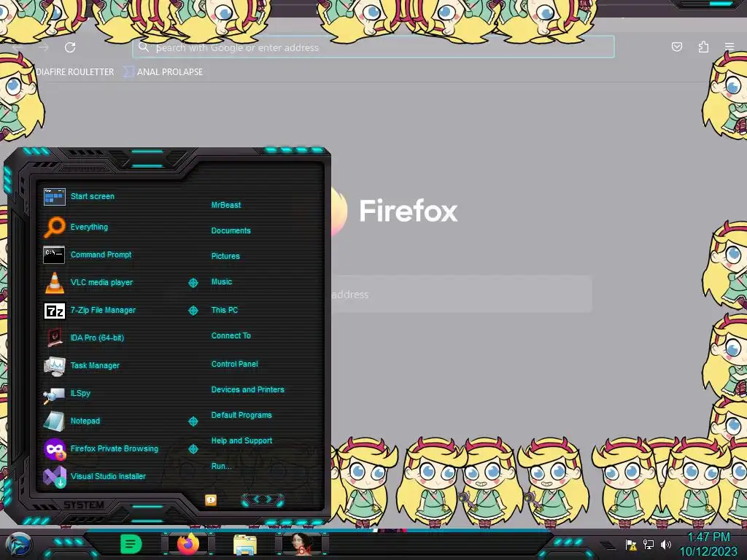Open 7-Zip File Manager icon
This screenshot has width=747, height=560.
pos(54,311)
